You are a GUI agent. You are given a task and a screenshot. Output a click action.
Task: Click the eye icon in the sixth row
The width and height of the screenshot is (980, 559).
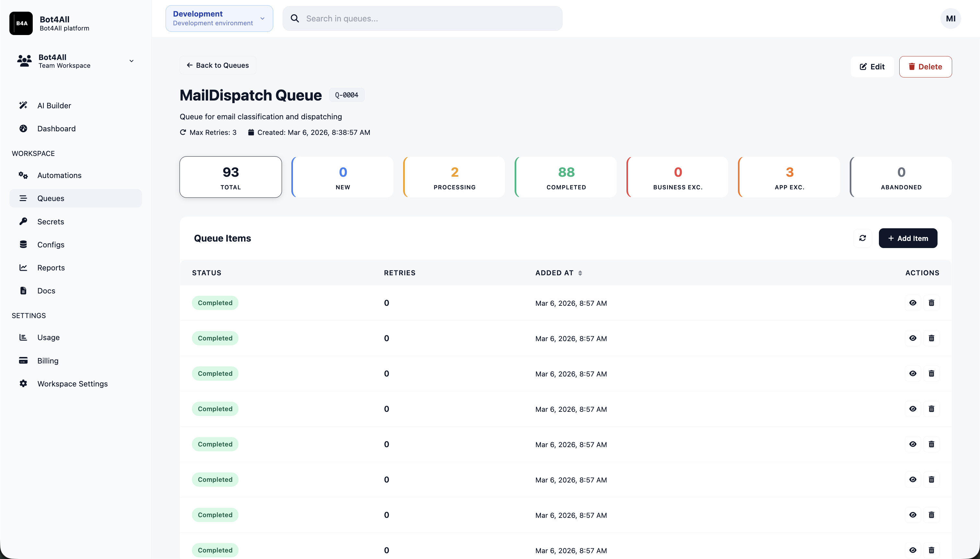913,479
